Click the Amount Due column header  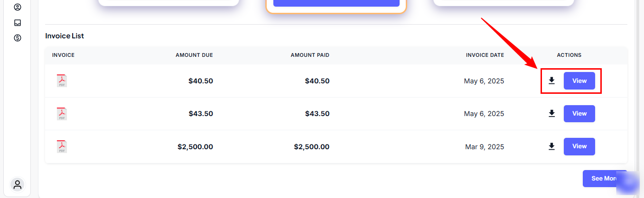(x=194, y=55)
